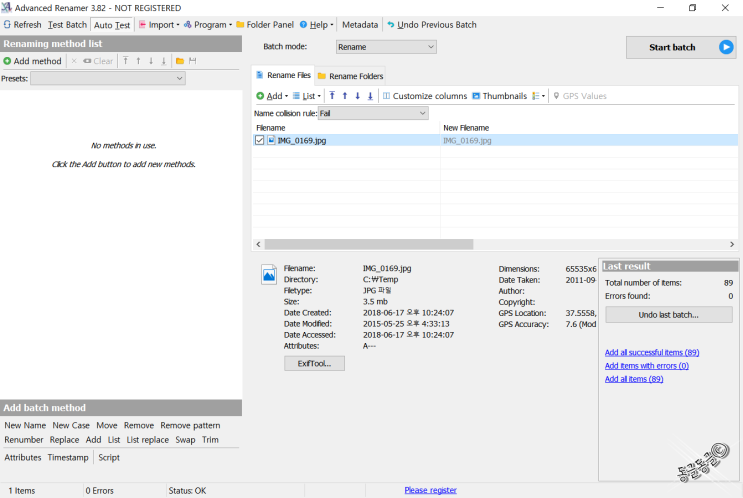Click the Please register link
The width and height of the screenshot is (743, 498).
coord(430,490)
